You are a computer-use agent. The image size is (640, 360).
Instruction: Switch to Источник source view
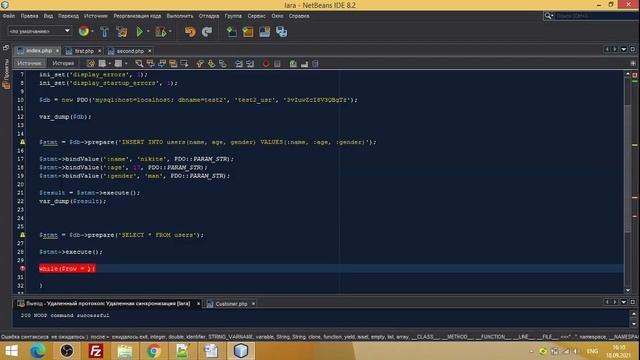[x=29, y=63]
